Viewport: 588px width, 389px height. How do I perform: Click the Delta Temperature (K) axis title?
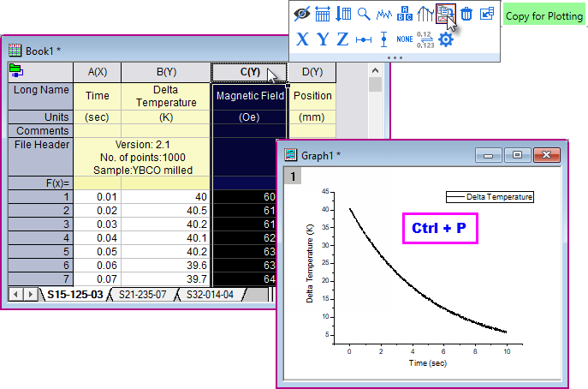click(309, 263)
